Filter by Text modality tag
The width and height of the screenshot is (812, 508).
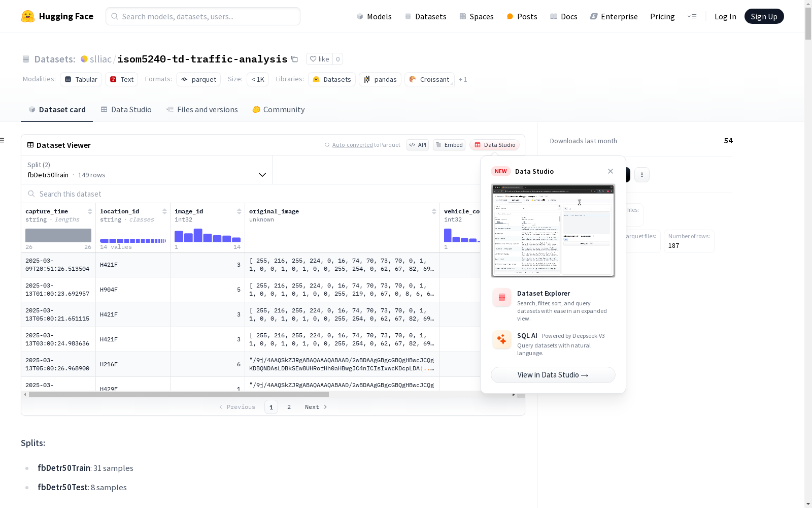pyautogui.click(x=122, y=79)
